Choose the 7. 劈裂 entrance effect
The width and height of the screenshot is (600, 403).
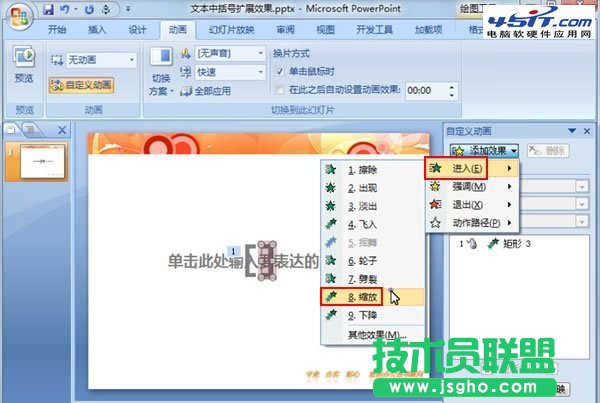(x=373, y=279)
